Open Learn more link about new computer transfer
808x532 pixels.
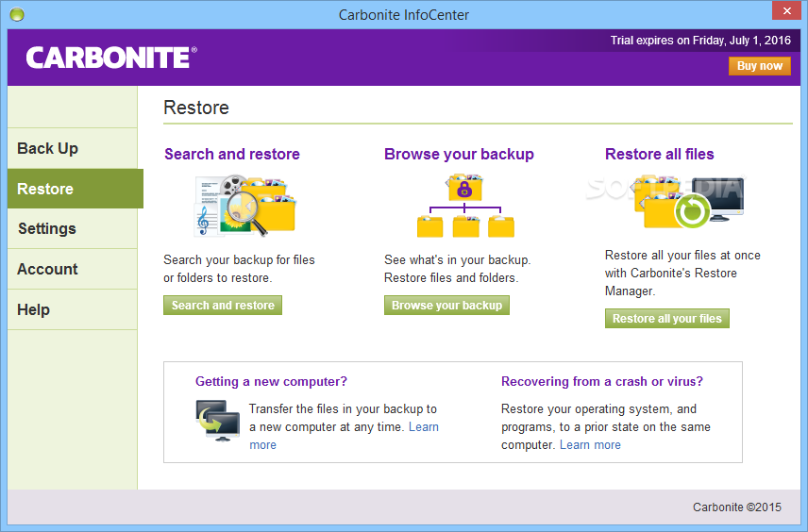pyautogui.click(x=424, y=427)
